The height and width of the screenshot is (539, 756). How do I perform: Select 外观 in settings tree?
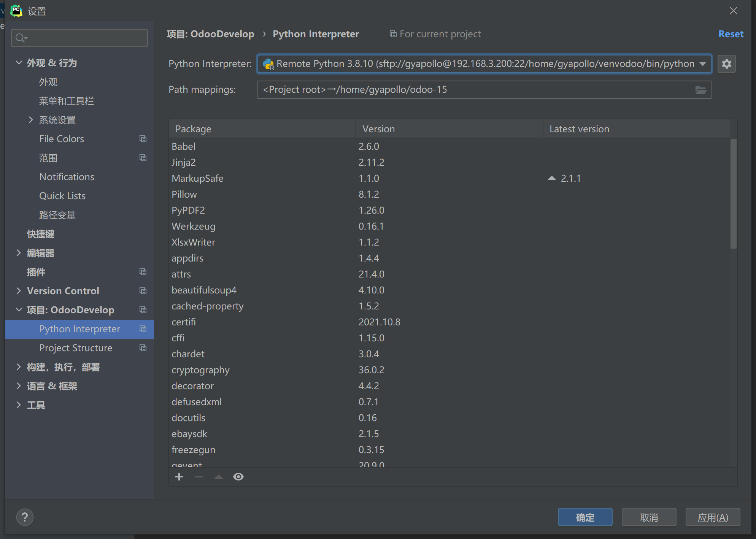48,82
